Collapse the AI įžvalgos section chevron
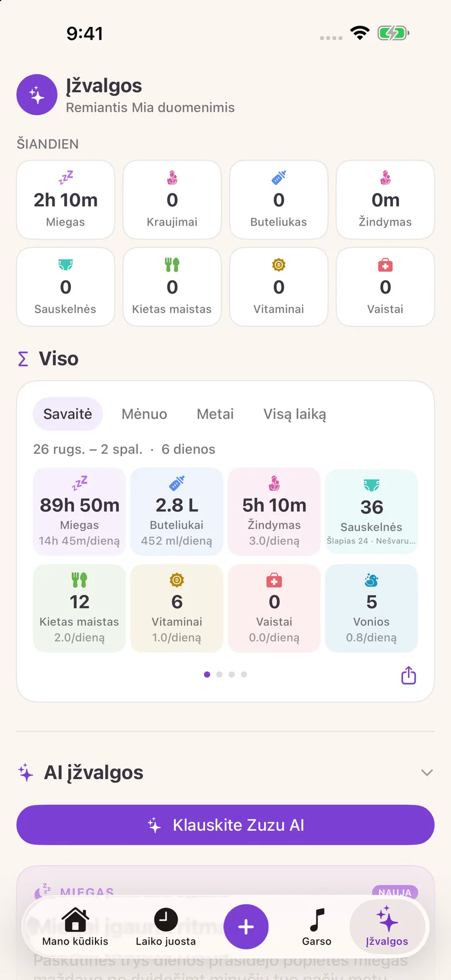Screen dimensions: 451x980 click(427, 773)
